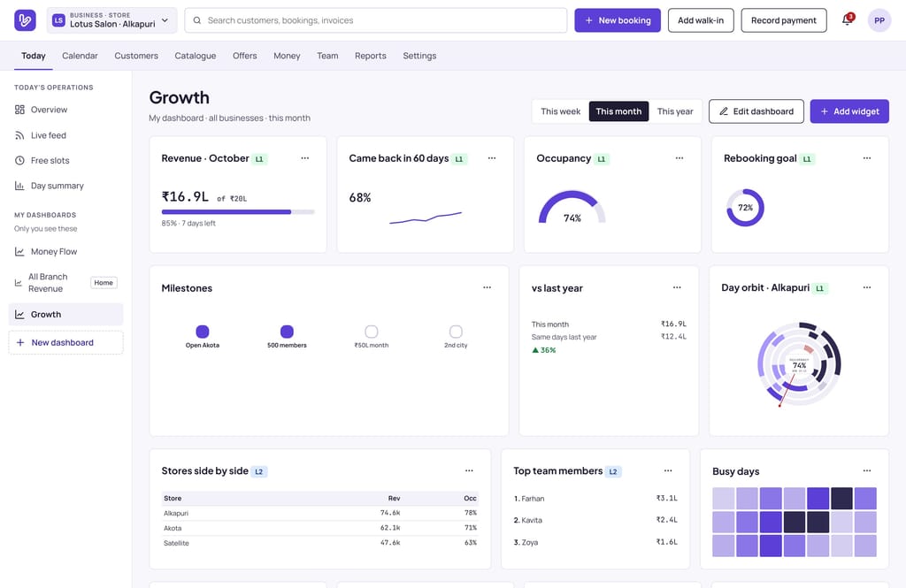The height and width of the screenshot is (588, 906).
Task: Open options menu on Occupancy card
Action: tap(679, 158)
